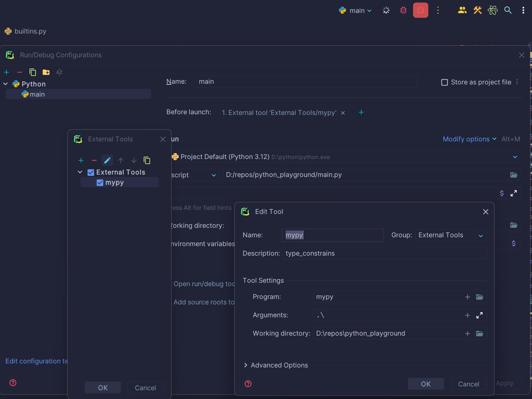
Task: Open Modify options dropdown
Action: point(470,139)
